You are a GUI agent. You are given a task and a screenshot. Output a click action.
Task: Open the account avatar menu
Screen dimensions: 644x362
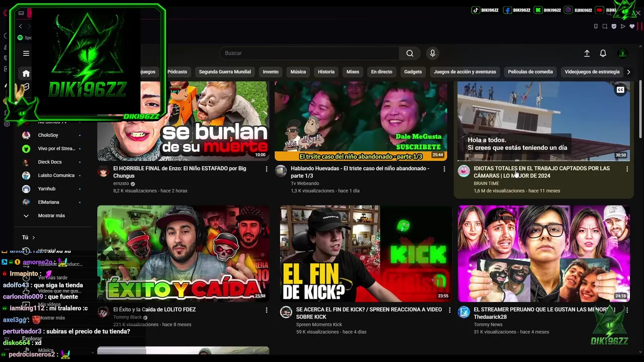point(622,53)
